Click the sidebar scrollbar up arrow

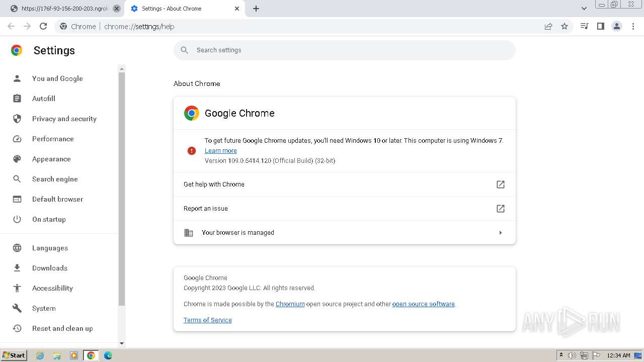(121, 68)
